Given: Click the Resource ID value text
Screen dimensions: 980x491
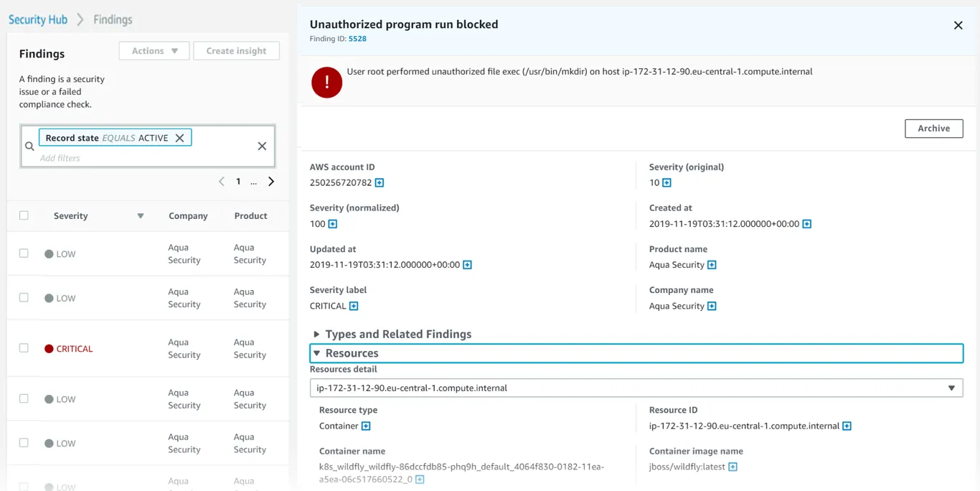Looking at the screenshot, I should coord(744,426).
